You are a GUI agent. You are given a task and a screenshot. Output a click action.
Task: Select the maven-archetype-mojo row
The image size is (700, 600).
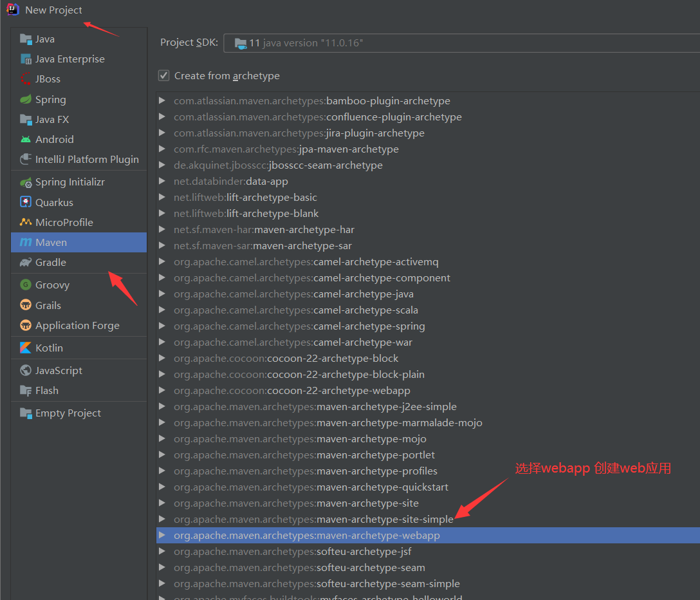[x=428, y=438]
